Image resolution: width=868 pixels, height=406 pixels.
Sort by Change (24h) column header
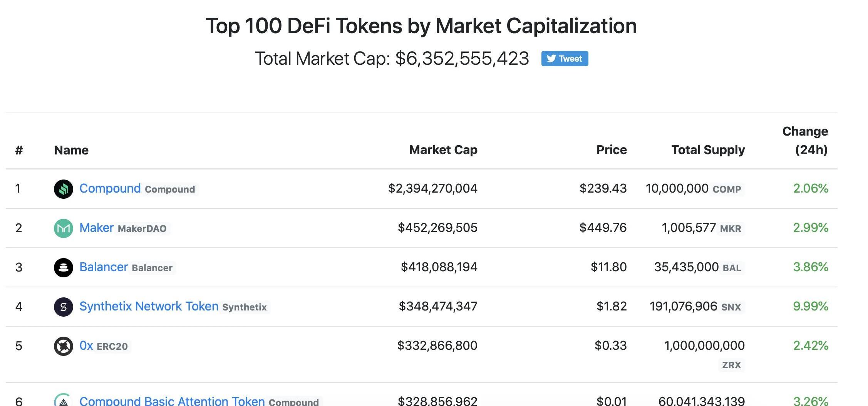[805, 141]
